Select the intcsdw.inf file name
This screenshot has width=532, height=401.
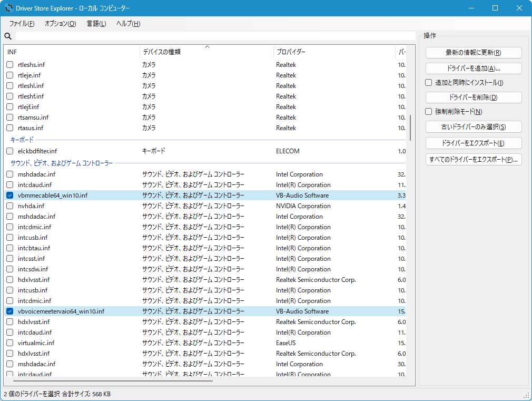(x=33, y=269)
